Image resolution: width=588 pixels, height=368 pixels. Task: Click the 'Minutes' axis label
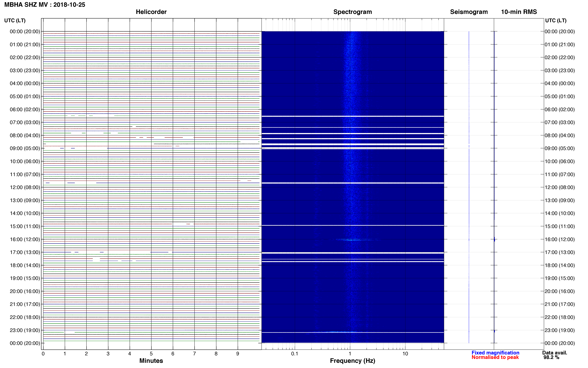[151, 361]
